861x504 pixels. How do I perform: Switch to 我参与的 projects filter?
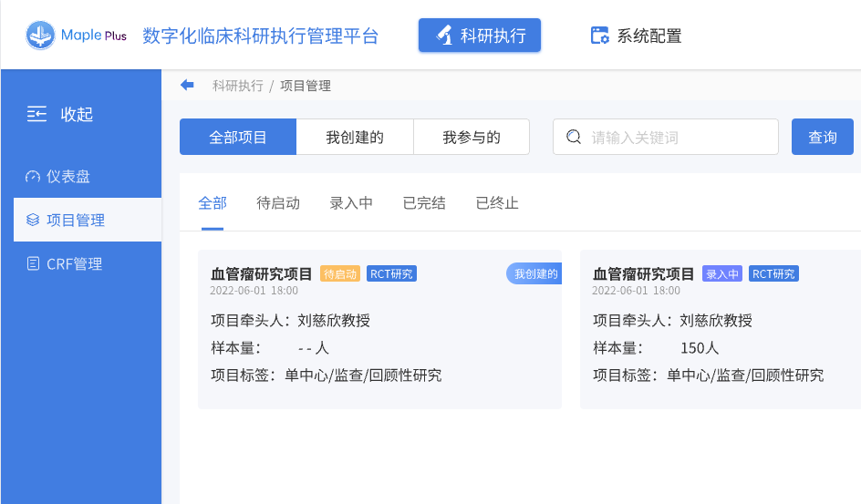click(x=472, y=138)
